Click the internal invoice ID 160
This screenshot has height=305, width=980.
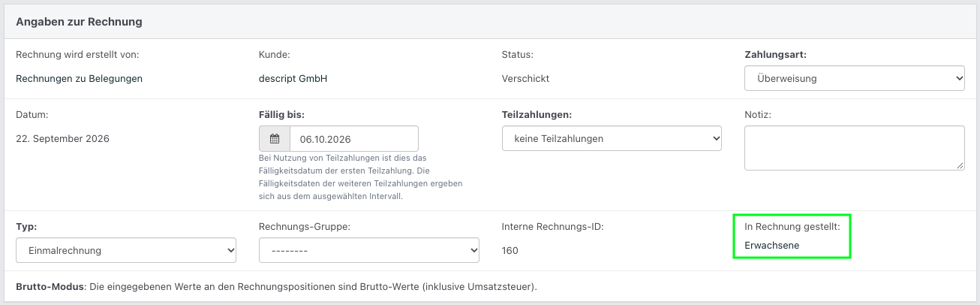(x=510, y=250)
